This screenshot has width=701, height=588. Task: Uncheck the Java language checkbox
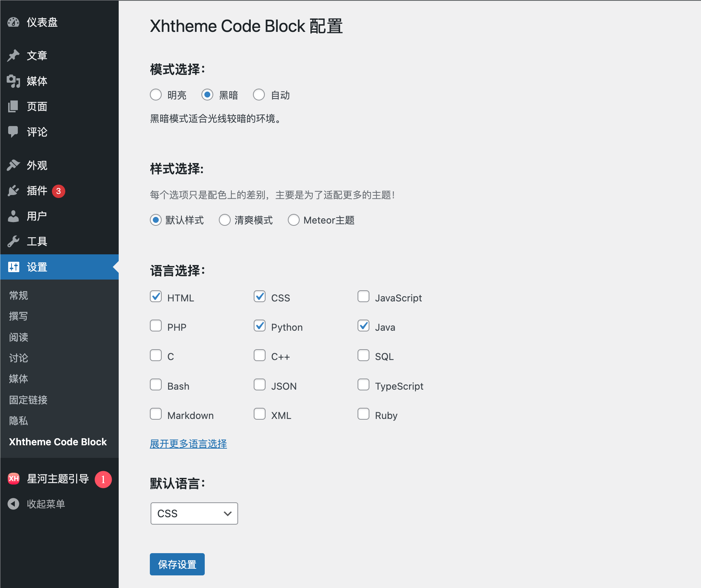(363, 326)
